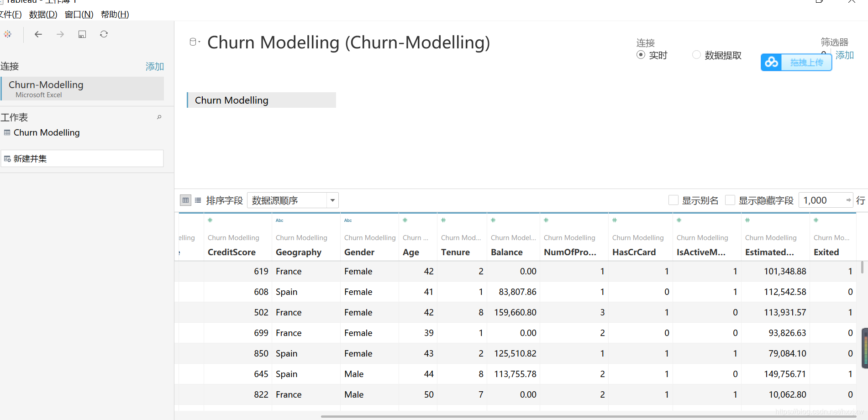Refresh the data source with the circular arrow icon
The image size is (868, 420).
click(x=104, y=34)
